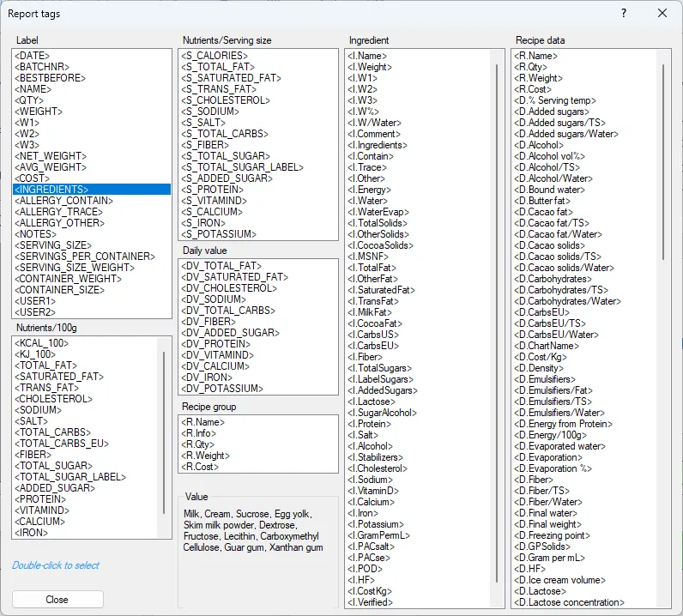Select the <I.SugarAlcohol> tag
Screen dimensions: 683x616
(x=383, y=413)
